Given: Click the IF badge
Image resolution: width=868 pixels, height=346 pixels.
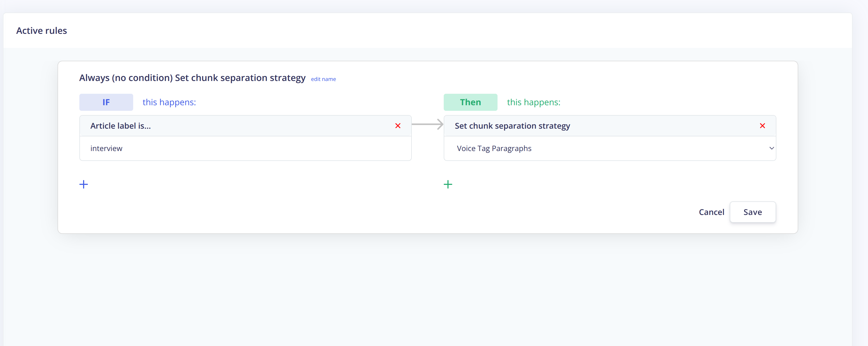Looking at the screenshot, I should (x=106, y=102).
